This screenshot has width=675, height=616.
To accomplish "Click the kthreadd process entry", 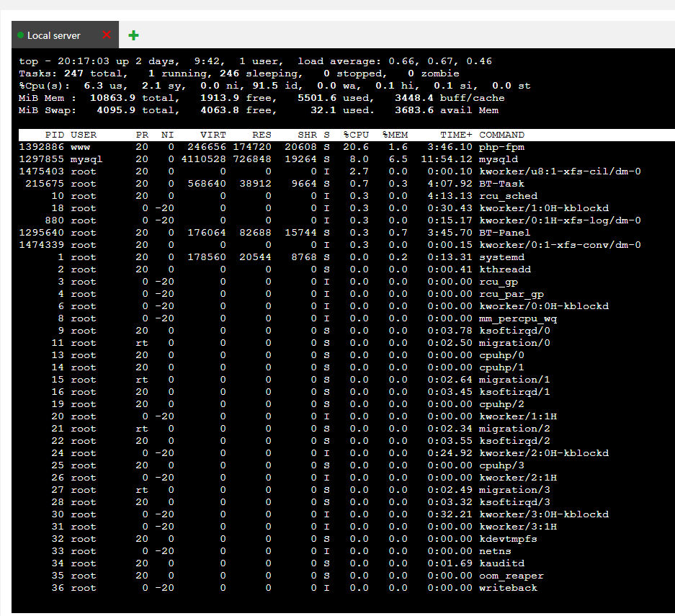I will 504,269.
